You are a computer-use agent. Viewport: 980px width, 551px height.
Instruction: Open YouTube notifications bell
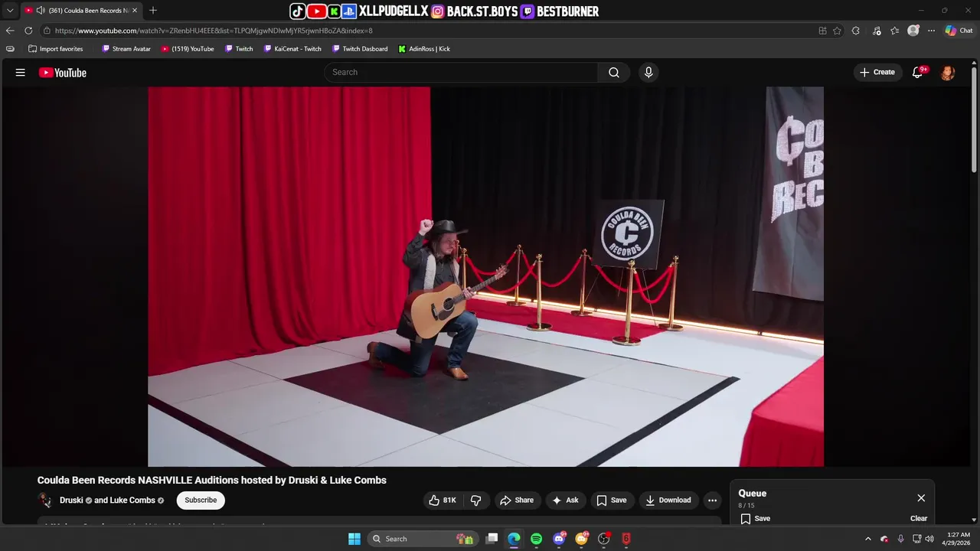pyautogui.click(x=918, y=73)
